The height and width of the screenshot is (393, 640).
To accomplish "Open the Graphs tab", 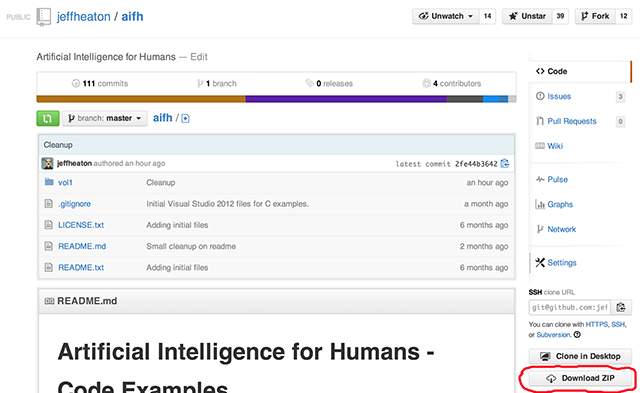I will pyautogui.click(x=560, y=204).
